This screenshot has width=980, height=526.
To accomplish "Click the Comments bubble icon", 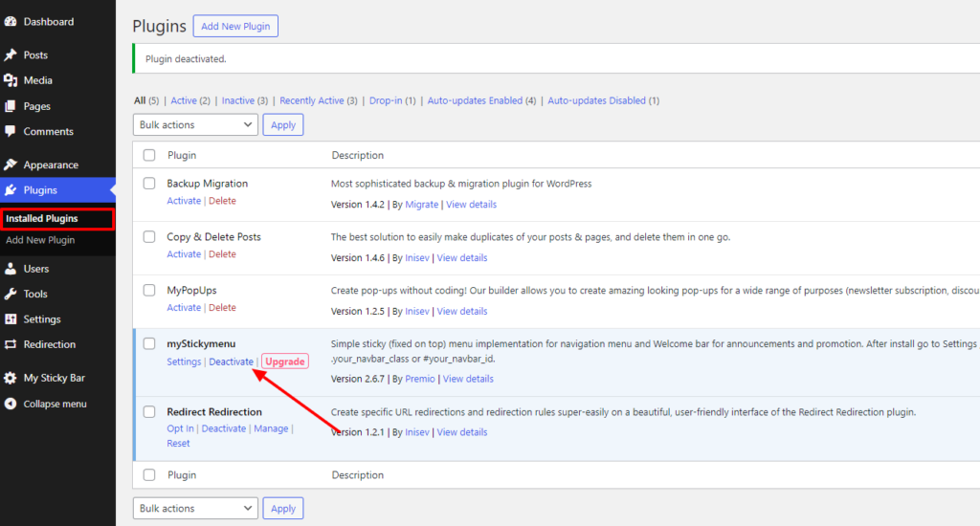I will click(x=11, y=131).
